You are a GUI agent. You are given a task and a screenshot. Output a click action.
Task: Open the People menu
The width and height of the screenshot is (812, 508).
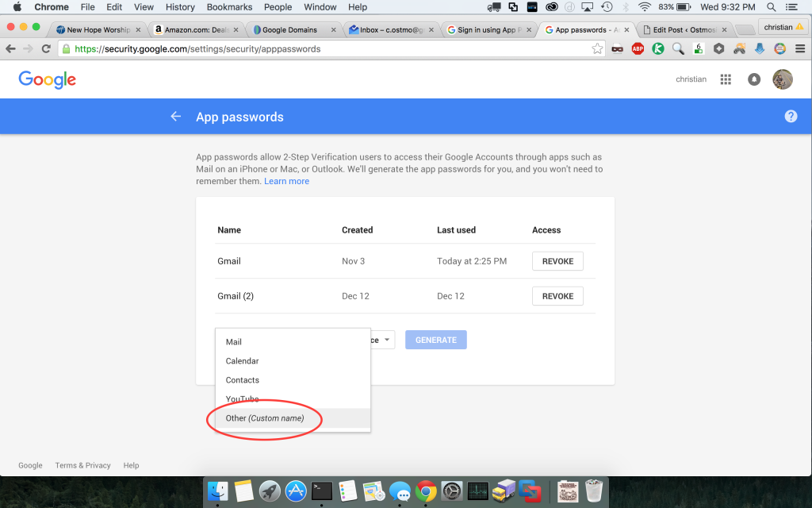pos(278,6)
